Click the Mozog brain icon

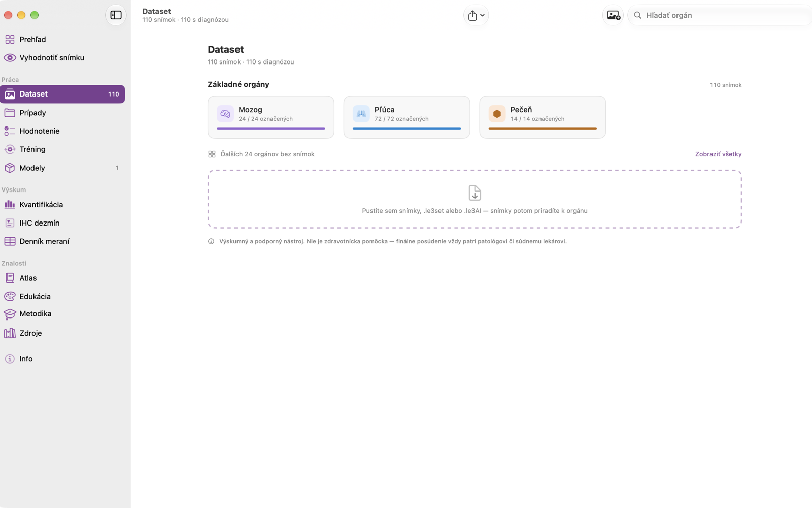tap(225, 114)
